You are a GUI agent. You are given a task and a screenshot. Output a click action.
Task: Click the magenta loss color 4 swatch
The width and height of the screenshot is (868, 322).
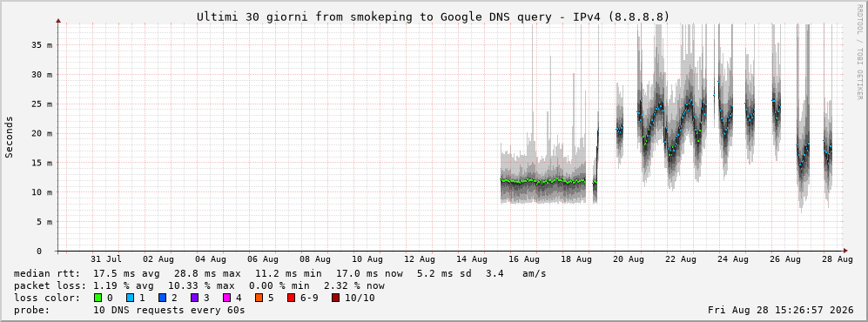[x=227, y=298]
